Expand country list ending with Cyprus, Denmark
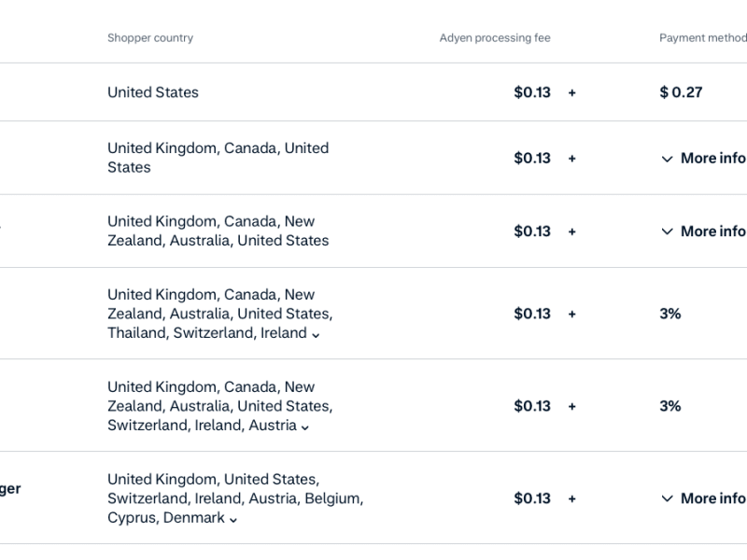Screen dimensions: 747x560 (x=233, y=520)
